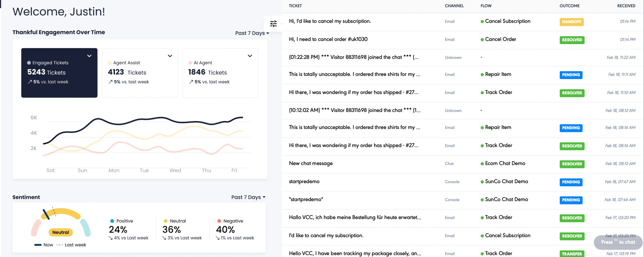The width and height of the screenshot is (644, 257).
Task: Click the TRANSFER outcome badge
Action: tap(572, 253)
